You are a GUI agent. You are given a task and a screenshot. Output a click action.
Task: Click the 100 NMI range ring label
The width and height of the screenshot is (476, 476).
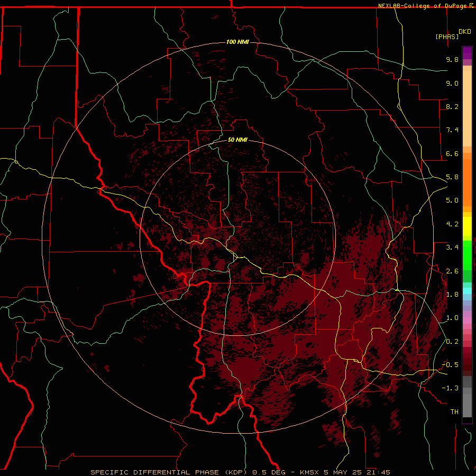(237, 42)
